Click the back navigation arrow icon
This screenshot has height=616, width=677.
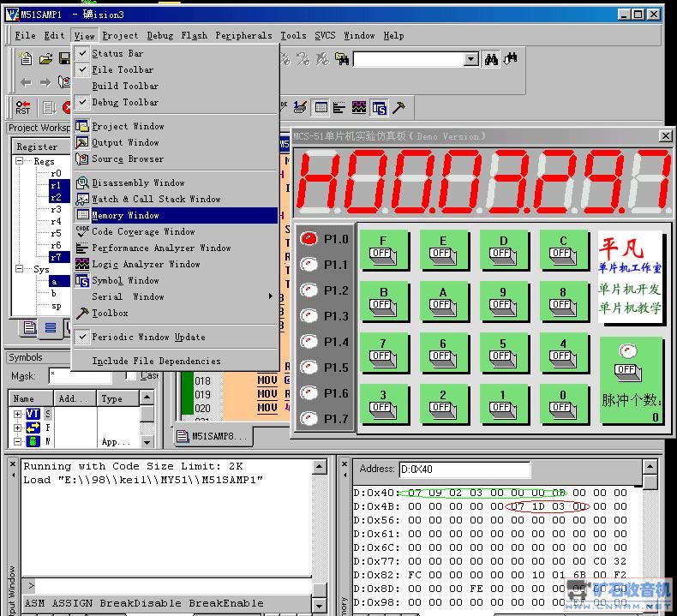26,82
